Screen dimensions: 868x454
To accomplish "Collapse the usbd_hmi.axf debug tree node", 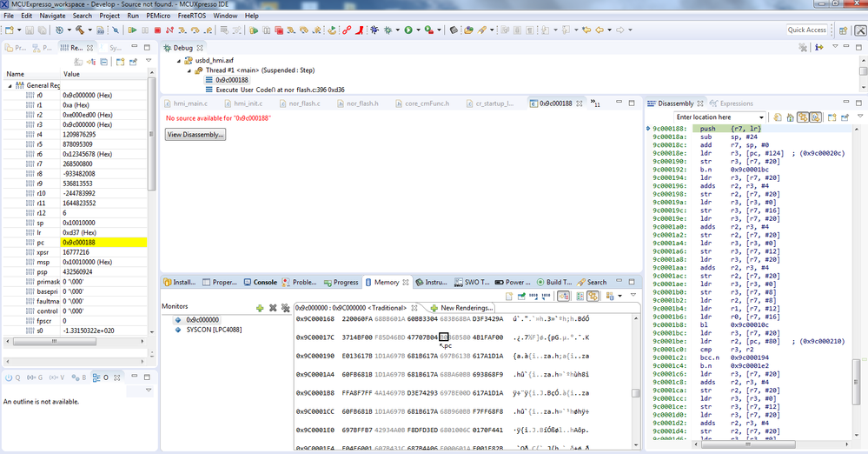I will 179,60.
